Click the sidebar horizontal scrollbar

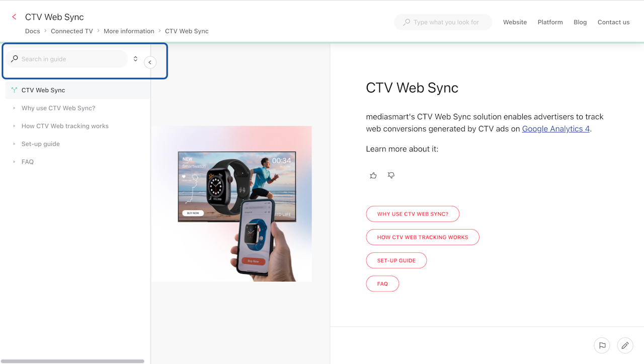(73, 361)
